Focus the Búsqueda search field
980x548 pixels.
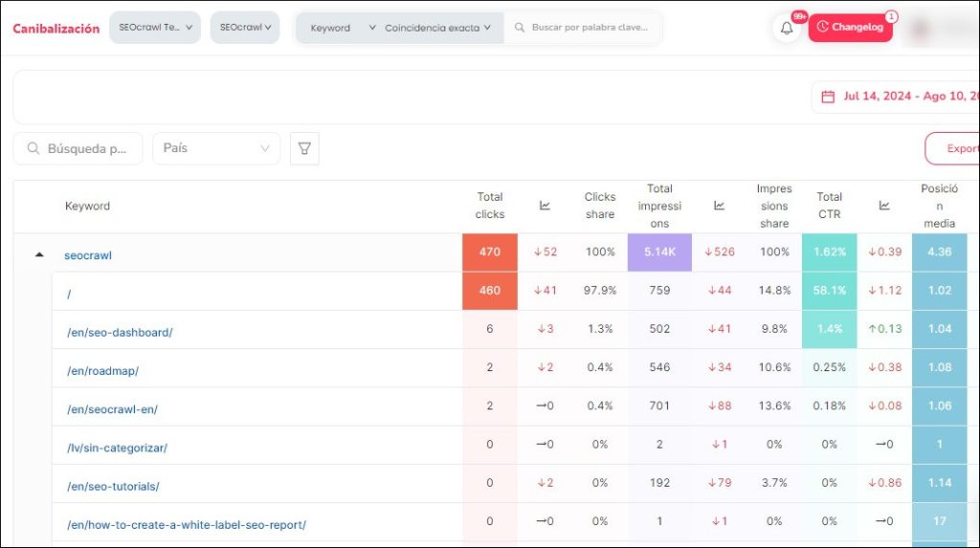(78, 149)
